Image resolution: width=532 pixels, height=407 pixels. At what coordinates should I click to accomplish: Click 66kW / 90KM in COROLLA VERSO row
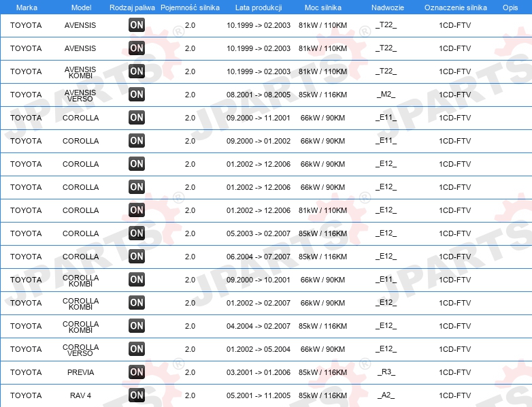[x=322, y=349]
